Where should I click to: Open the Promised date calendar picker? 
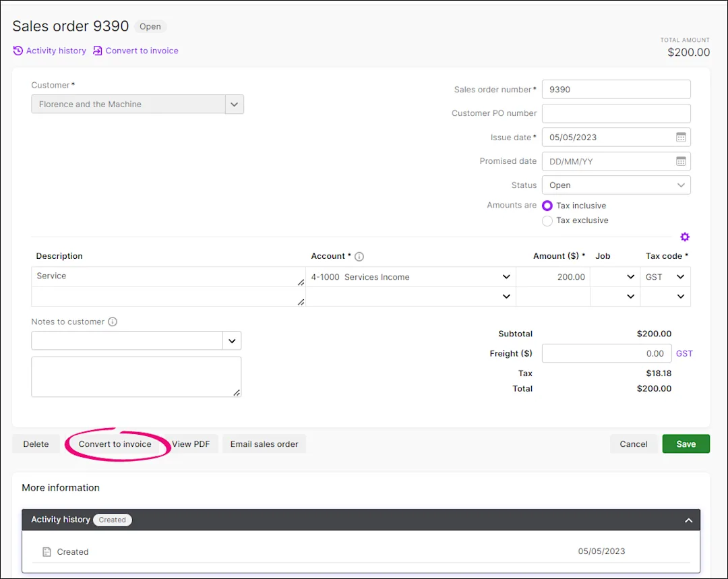[x=680, y=161]
